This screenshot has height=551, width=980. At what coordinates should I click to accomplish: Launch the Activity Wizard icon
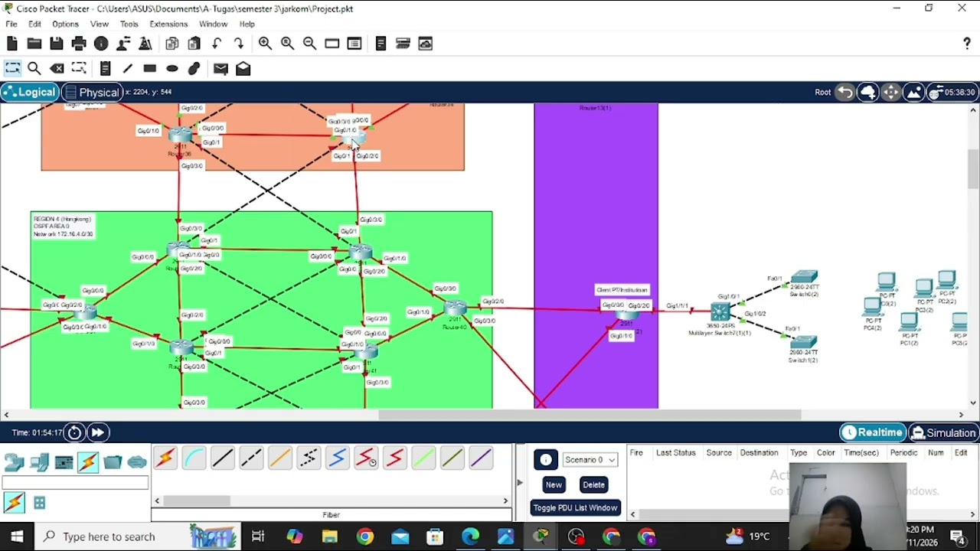click(x=123, y=44)
